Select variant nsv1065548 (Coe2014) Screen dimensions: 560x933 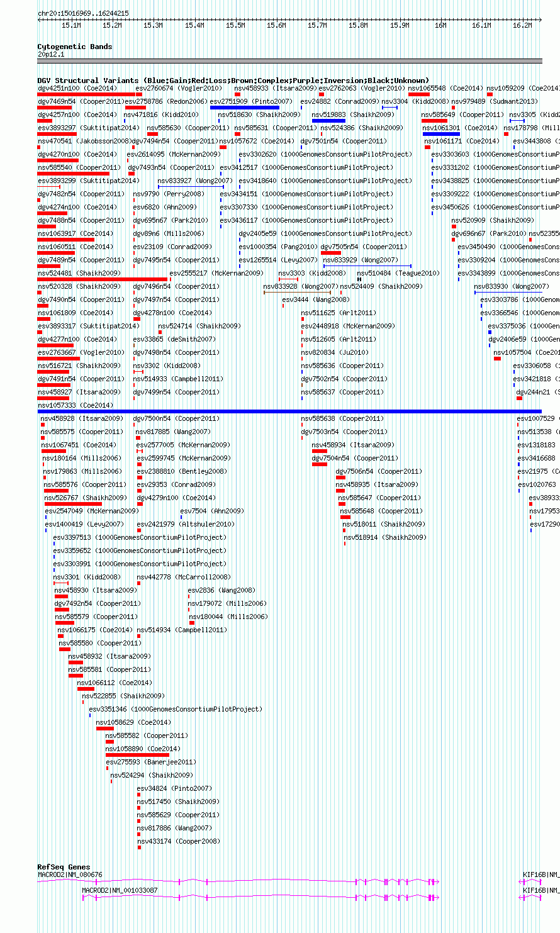click(x=445, y=89)
